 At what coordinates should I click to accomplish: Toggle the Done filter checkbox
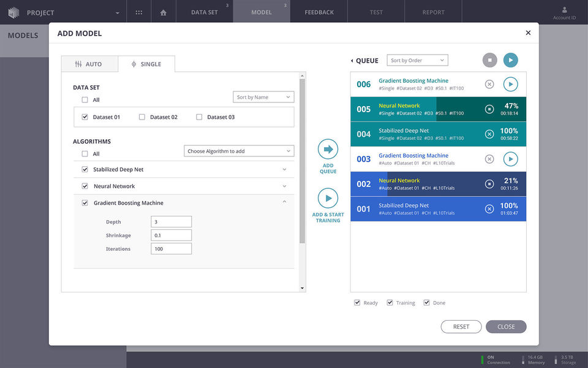[x=426, y=302]
